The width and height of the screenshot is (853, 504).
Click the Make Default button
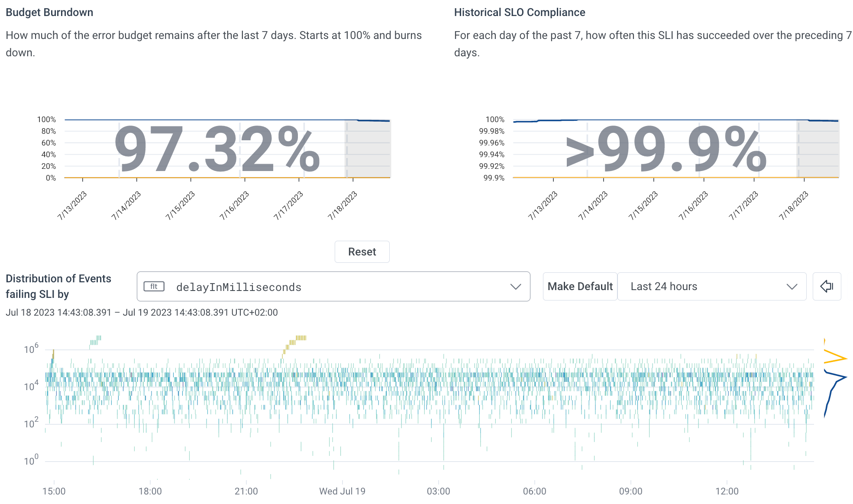pos(580,286)
